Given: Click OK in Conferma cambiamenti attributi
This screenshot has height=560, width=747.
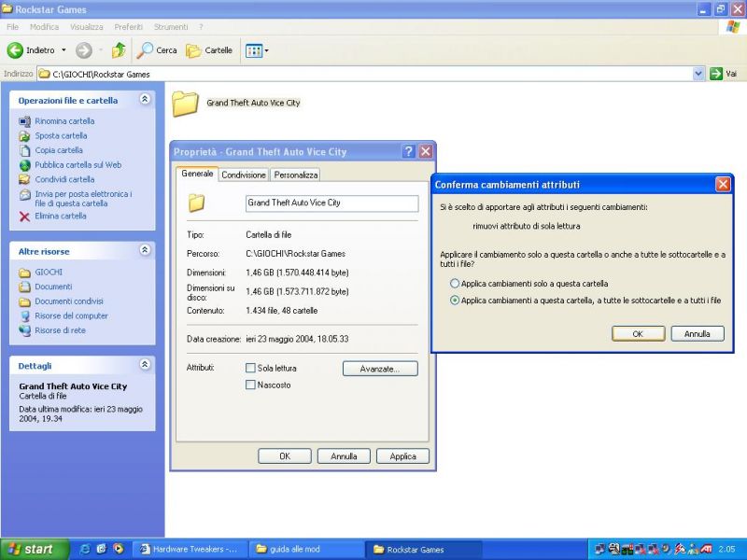Looking at the screenshot, I should (638, 334).
